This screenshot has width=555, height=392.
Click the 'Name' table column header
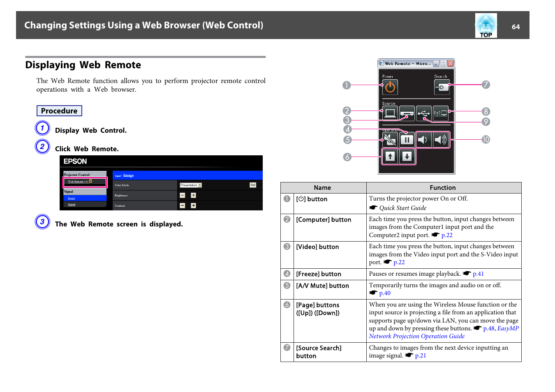click(323, 188)
